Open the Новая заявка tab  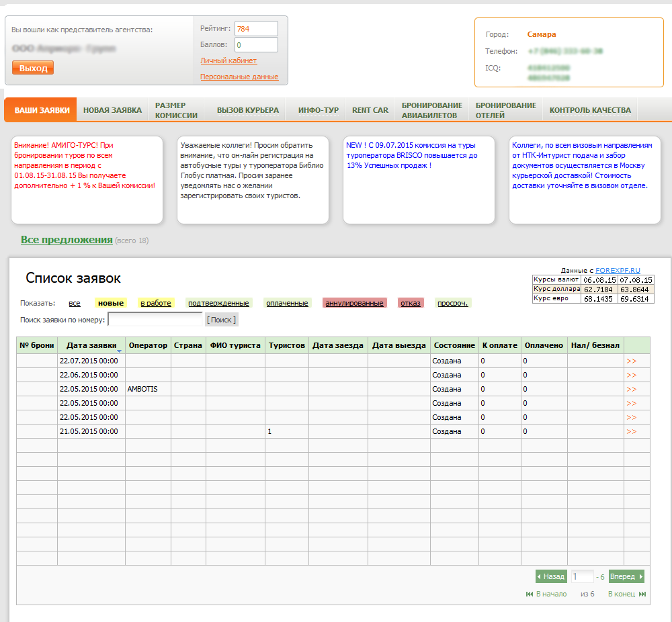click(112, 110)
